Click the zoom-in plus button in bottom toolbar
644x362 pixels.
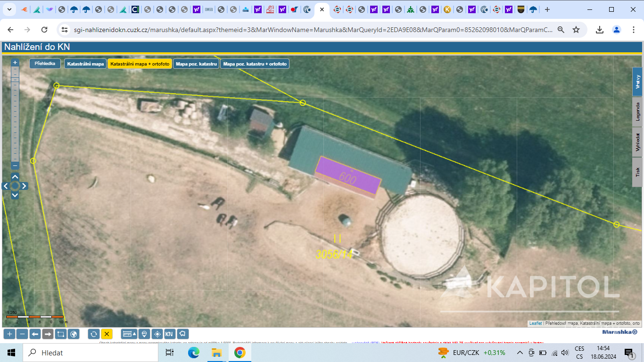(9, 334)
